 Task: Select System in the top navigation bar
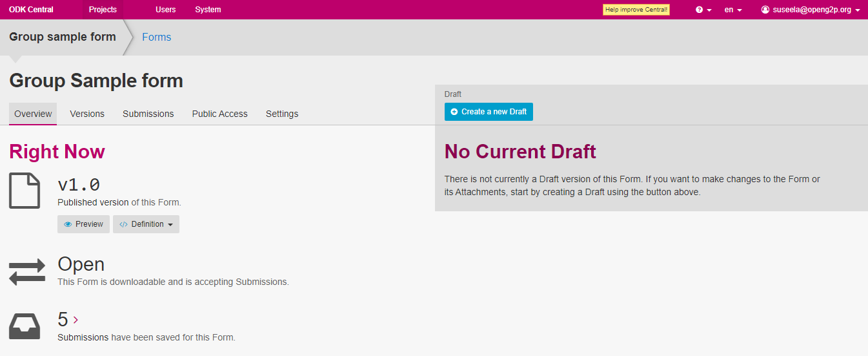coord(208,10)
